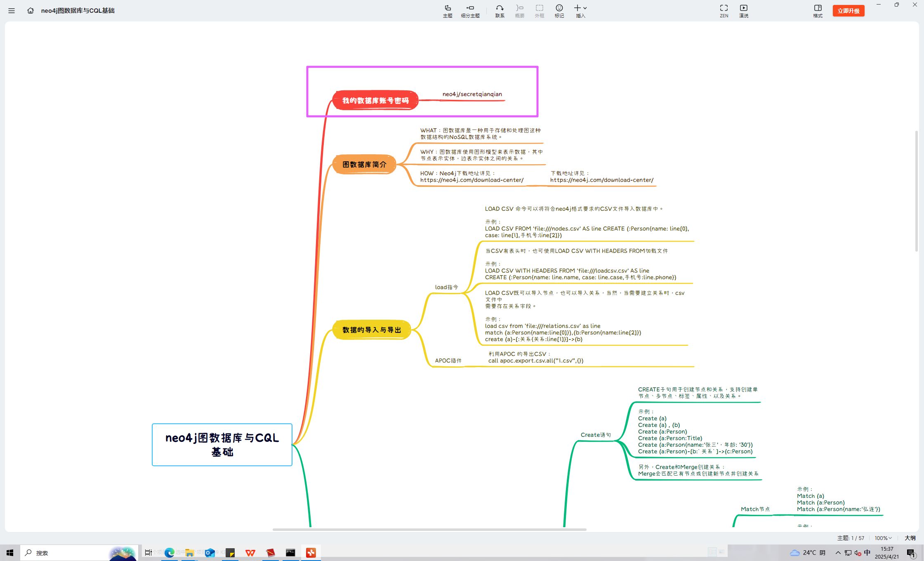The height and width of the screenshot is (561, 924).
Task: Go to home via house icon
Action: 31,11
